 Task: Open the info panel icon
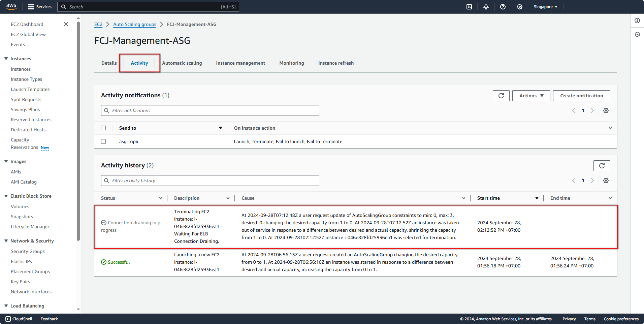(x=637, y=21)
